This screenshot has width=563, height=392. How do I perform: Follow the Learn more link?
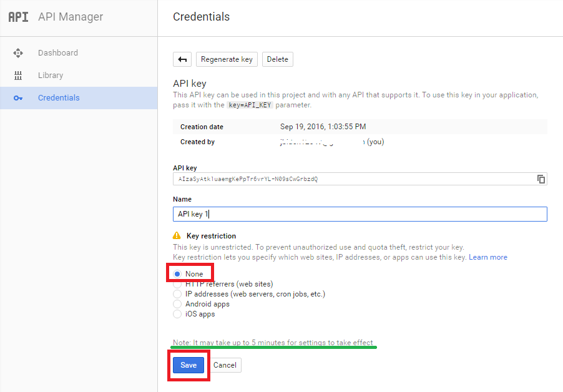tap(488, 257)
